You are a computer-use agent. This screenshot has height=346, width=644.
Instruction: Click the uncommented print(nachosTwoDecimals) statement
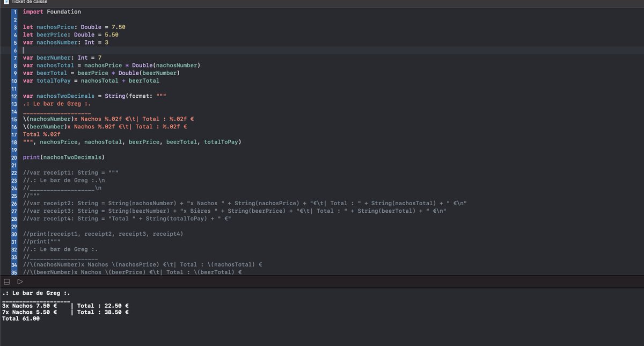(64, 157)
